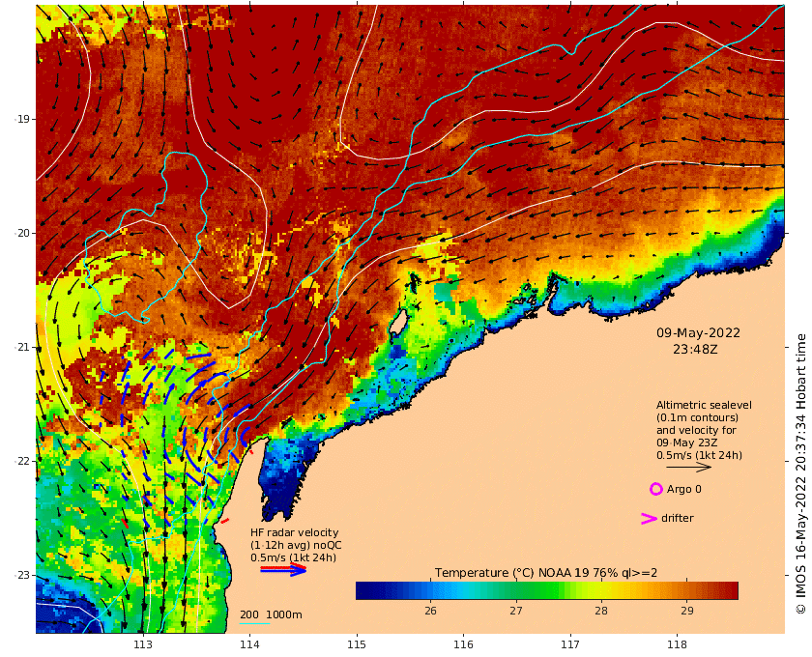Click latitude label -22 on axis

[21, 461]
